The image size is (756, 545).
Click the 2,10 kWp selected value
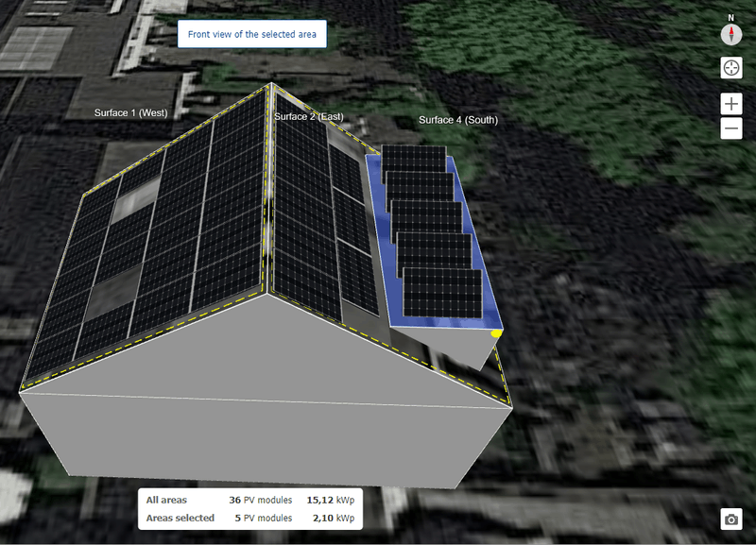point(334,518)
